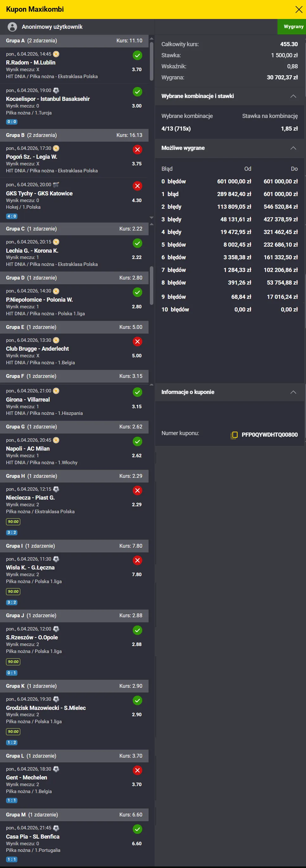Image resolution: width=306 pixels, height=868 pixels.
Task: Collapse the Możliwe wygrane section
Action: click(x=293, y=148)
